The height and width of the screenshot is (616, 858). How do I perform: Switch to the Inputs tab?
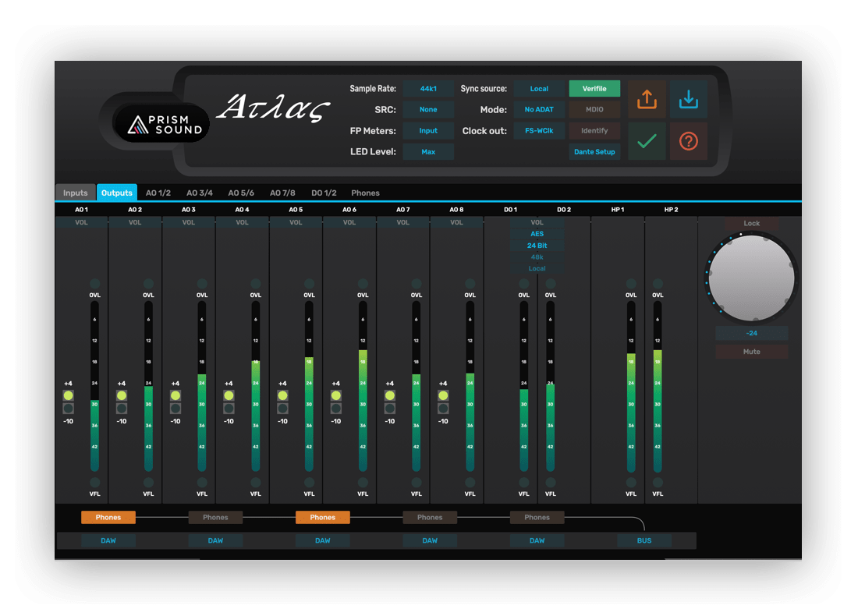click(x=76, y=193)
